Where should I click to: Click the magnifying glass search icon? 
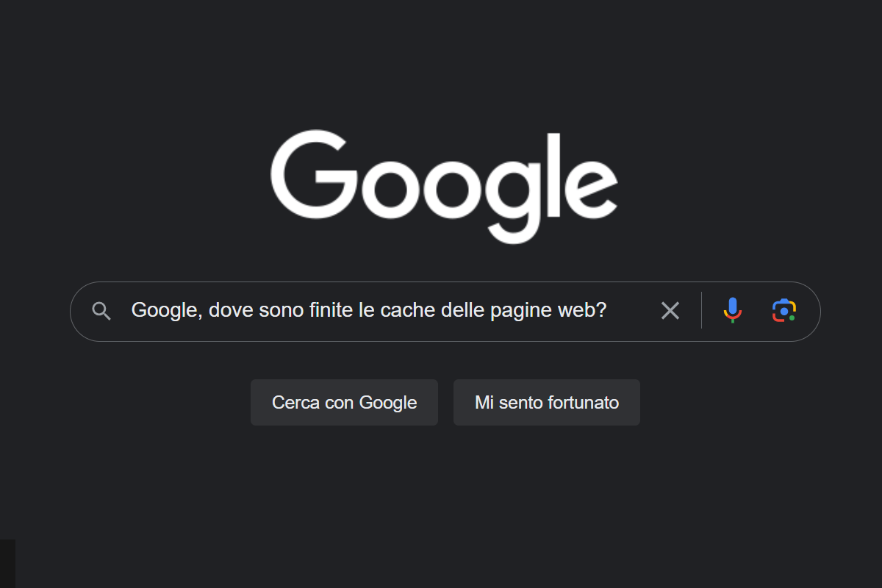pyautogui.click(x=101, y=311)
